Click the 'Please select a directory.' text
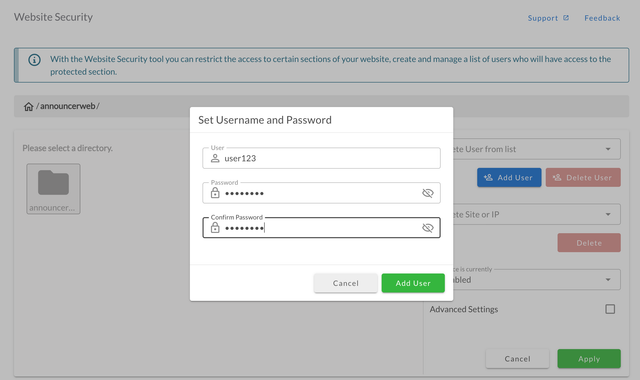640x380 pixels. point(67,148)
